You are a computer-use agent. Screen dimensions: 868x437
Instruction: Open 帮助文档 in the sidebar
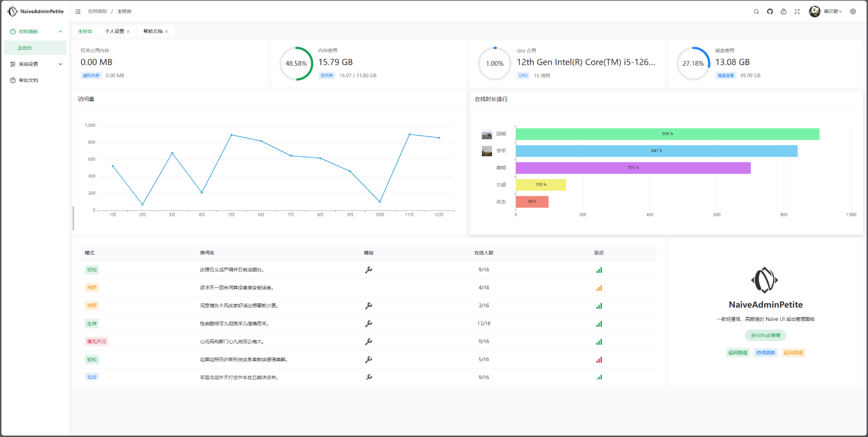35,80
